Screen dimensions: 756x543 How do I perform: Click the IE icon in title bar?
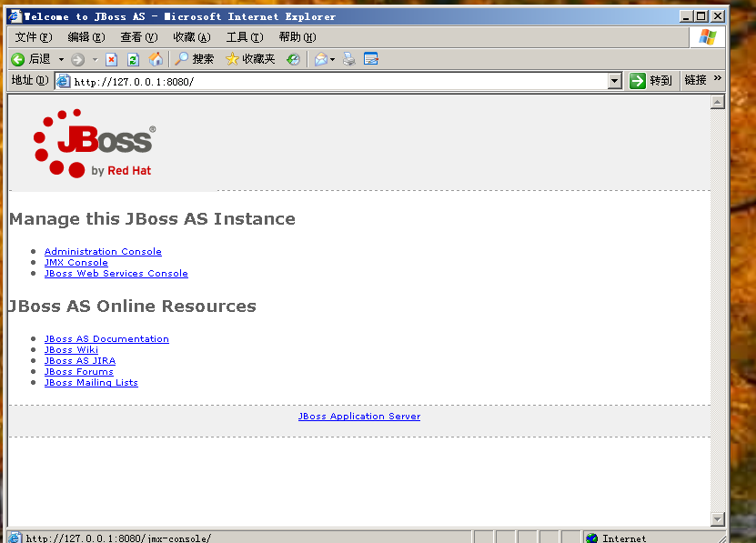15,15
